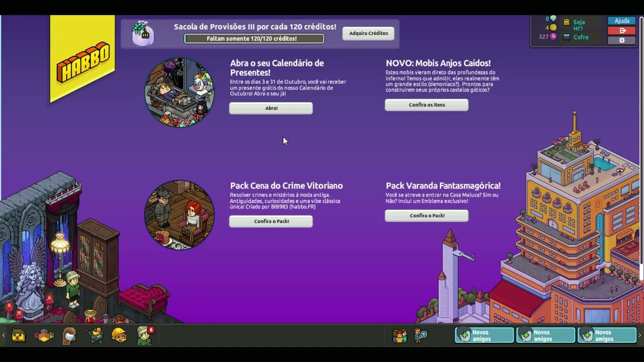This screenshot has width=644, height=362.
Task: Click the Confira os itens button
Action: coord(427,105)
